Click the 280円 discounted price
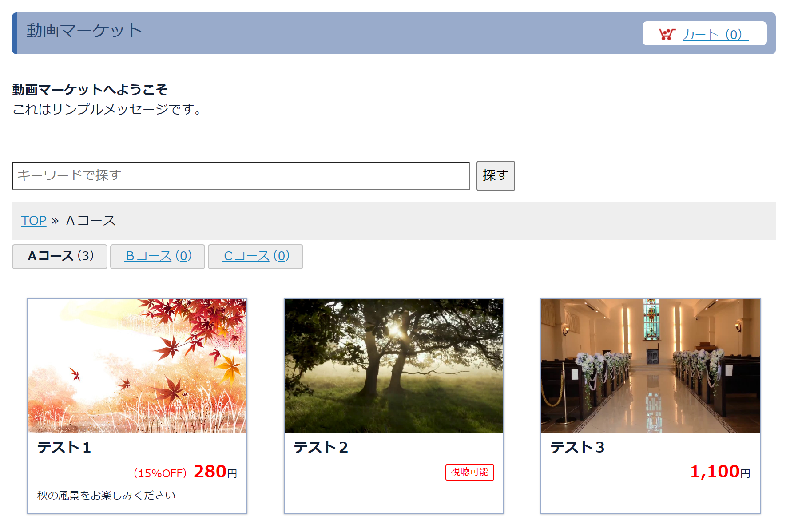The height and width of the screenshot is (532, 790). (215, 472)
